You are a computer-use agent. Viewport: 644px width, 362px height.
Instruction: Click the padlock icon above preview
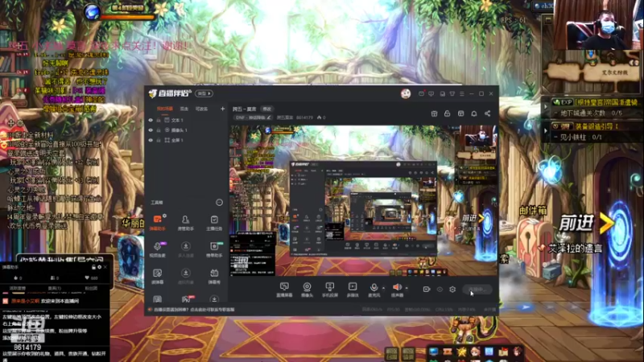(x=448, y=113)
